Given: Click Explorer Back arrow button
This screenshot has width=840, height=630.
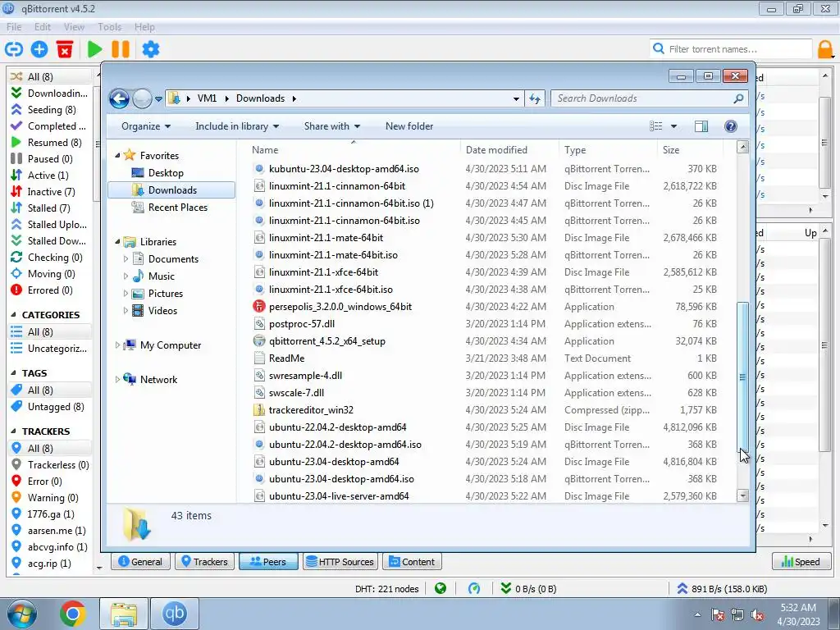Looking at the screenshot, I should click(119, 98).
